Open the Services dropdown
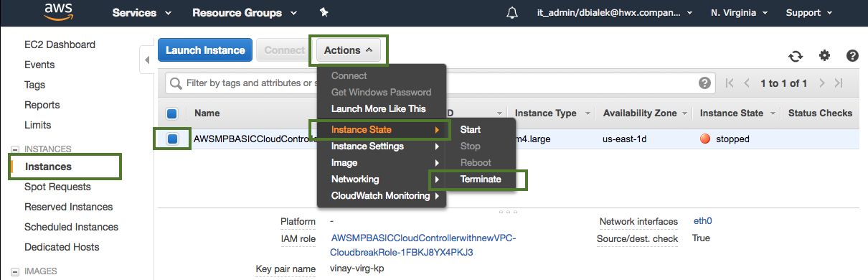Screen dimensions: 868x280 (142, 13)
